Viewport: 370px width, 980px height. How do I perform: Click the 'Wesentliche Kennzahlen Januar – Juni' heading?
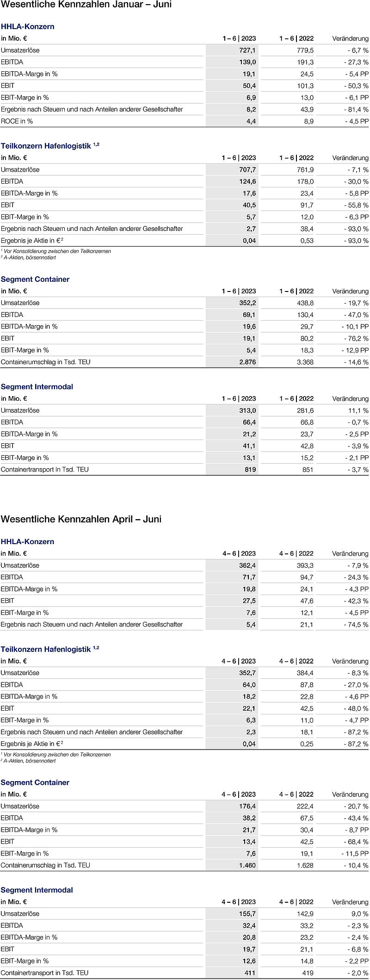pyautogui.click(x=86, y=5)
